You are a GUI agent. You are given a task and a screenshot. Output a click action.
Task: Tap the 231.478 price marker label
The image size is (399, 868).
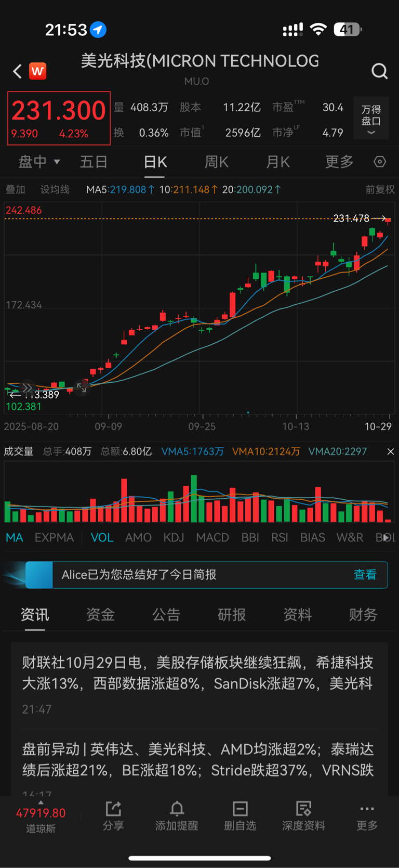click(351, 218)
